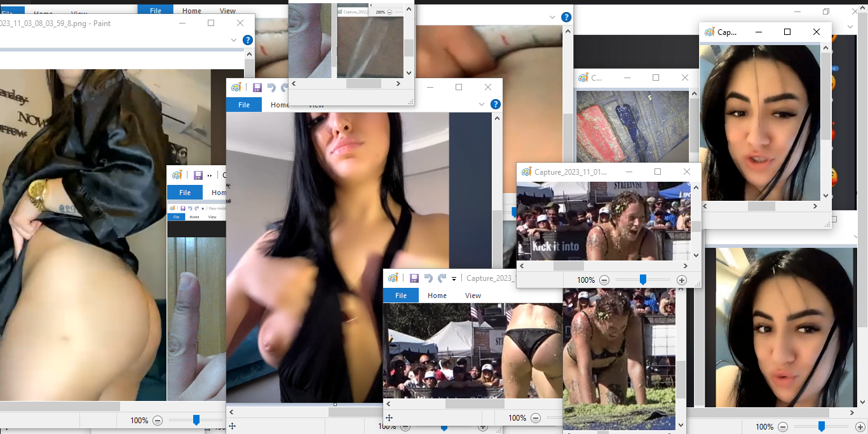Click zoom out minus in the Capture_2023_11_01 window

point(604,280)
